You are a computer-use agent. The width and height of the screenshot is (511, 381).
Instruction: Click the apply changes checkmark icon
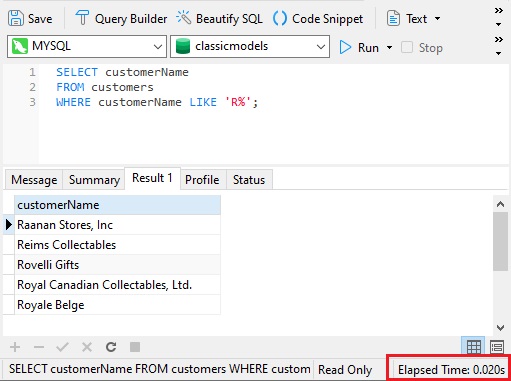63,347
